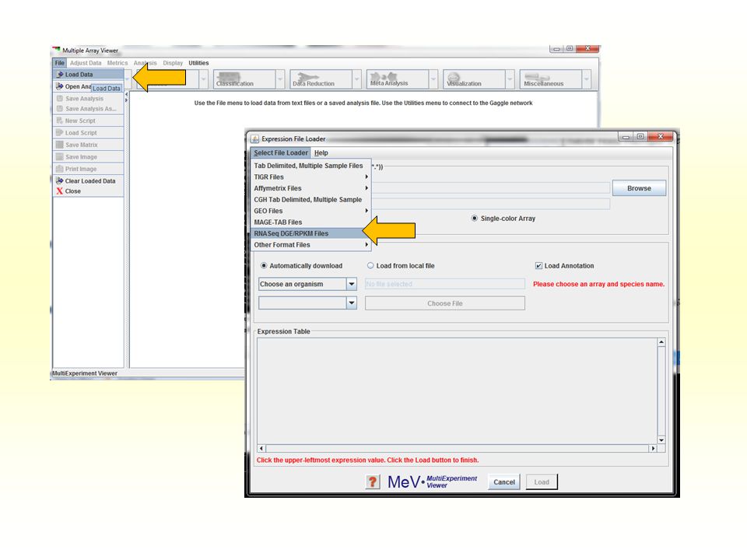Click the Browse button
Viewport: 747px width, 560px height.
click(639, 188)
